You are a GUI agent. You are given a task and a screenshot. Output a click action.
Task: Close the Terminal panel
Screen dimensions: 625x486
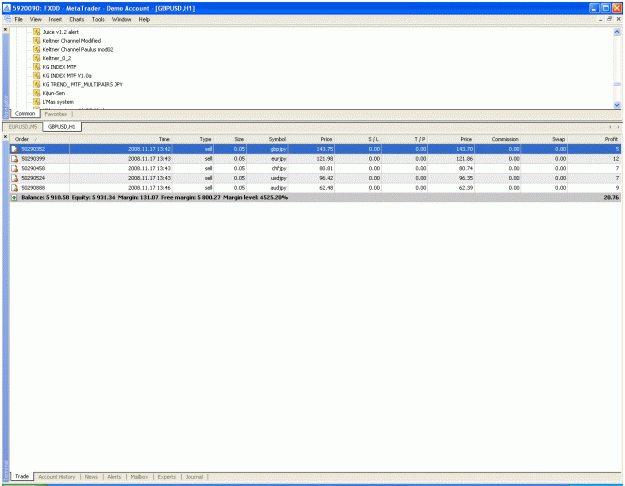5,137
